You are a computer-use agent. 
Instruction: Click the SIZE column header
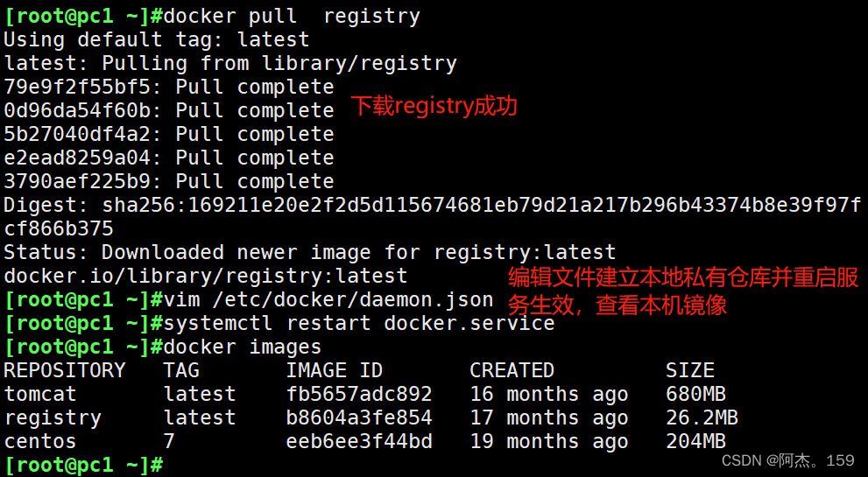click(689, 370)
